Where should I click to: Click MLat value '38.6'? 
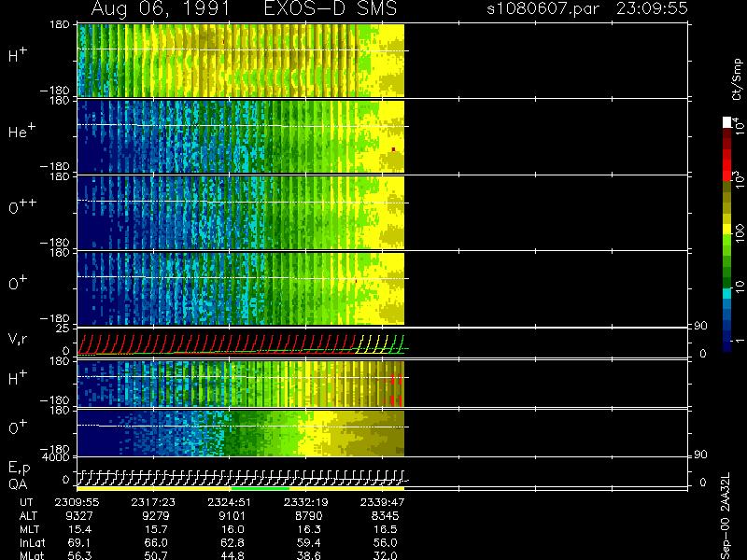click(x=309, y=555)
